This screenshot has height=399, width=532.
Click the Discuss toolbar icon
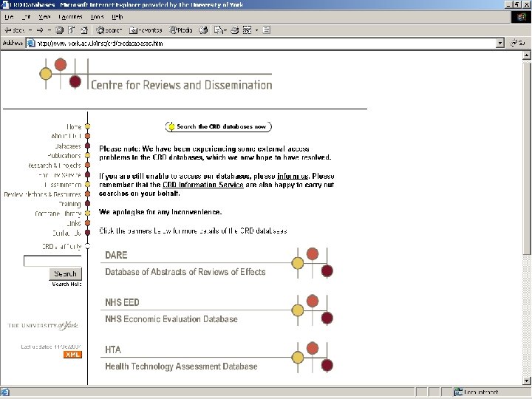267,30
